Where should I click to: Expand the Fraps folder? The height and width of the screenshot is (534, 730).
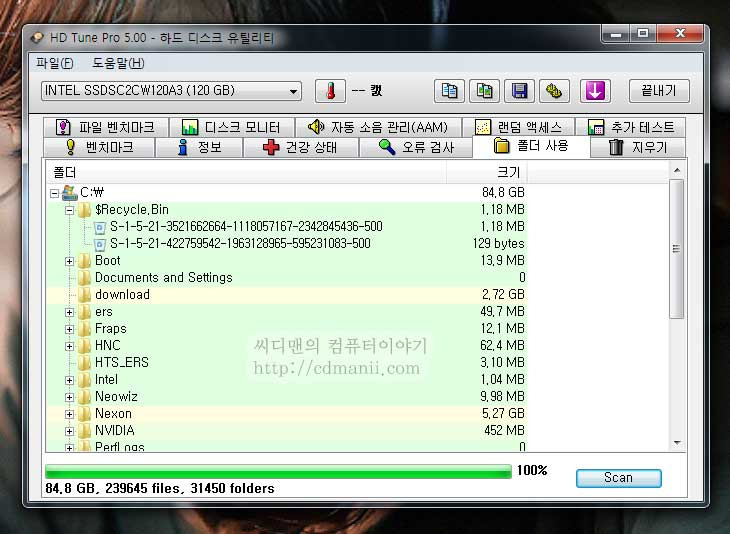(69, 330)
